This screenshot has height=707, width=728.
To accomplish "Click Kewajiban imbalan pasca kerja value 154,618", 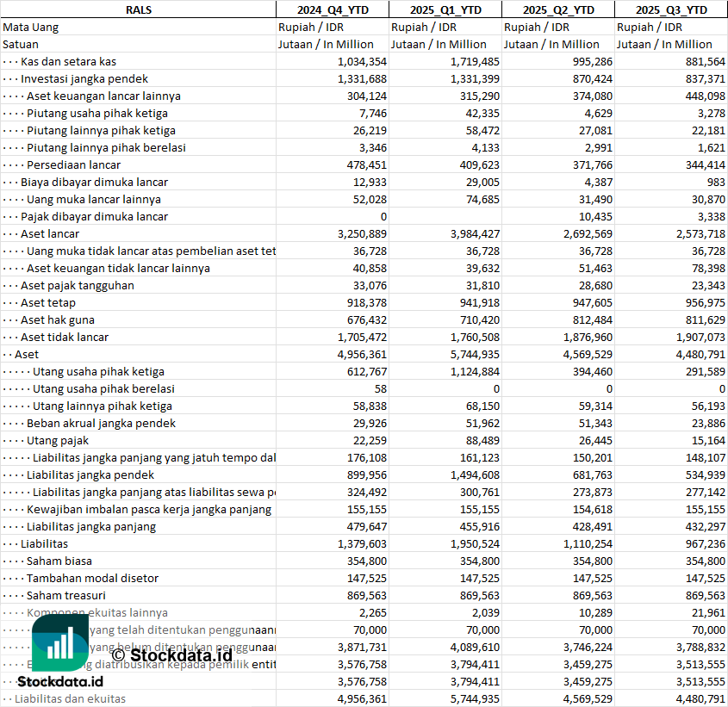I will [593, 508].
